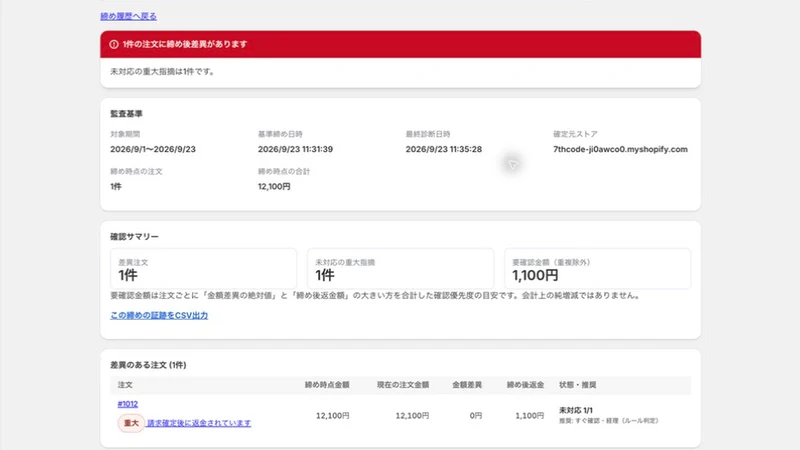Select timestamp 2026/9/23 11:35:28
The height and width of the screenshot is (450, 800).
pyautogui.click(x=444, y=149)
